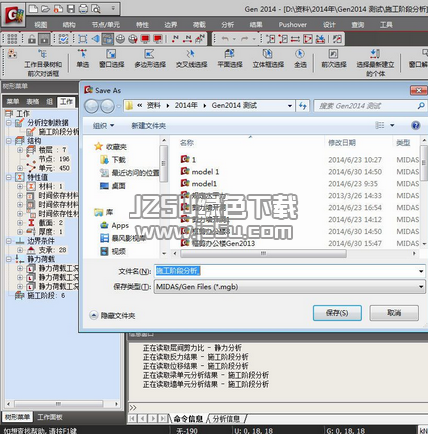
Task: Open the 荷载 menu
Action: click(x=199, y=25)
